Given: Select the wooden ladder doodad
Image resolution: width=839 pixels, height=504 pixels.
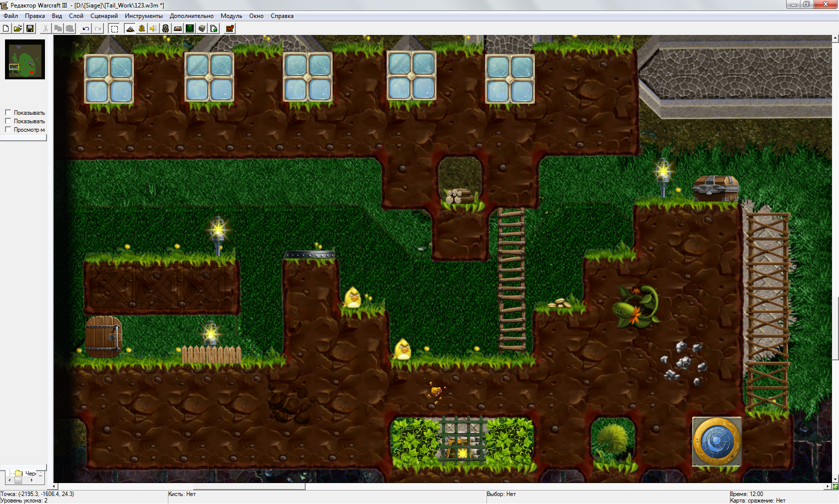Looking at the screenshot, I should 511,279.
